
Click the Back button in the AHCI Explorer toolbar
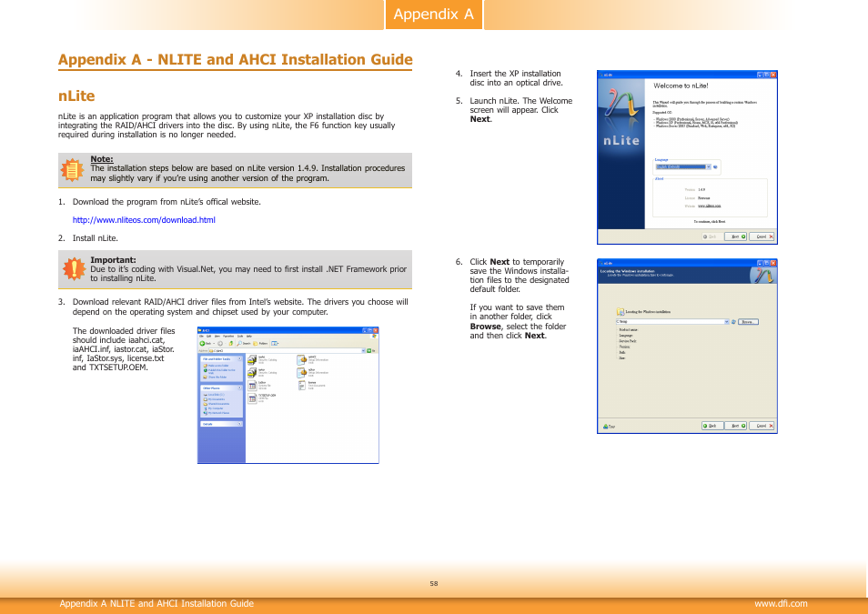[x=206, y=343]
